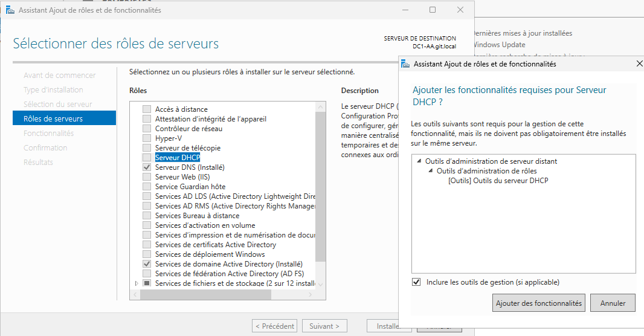Click the roles list vertical scrollbar thumb
Screen dimensions: 644x336
tap(320, 187)
